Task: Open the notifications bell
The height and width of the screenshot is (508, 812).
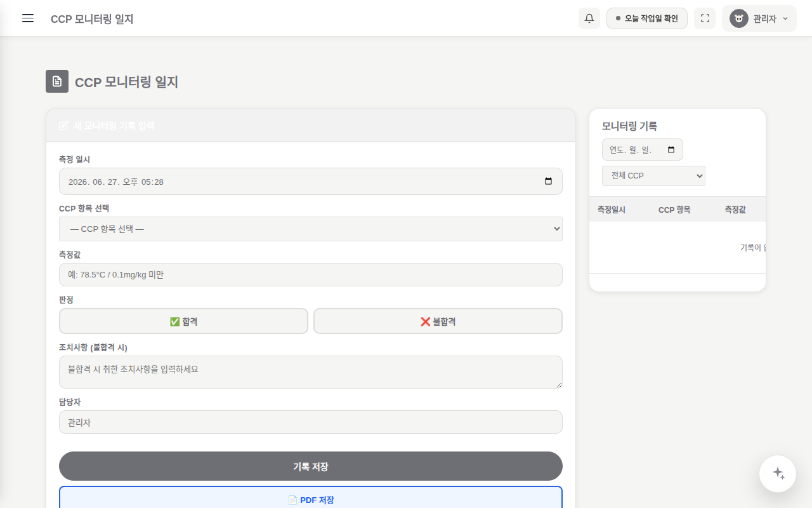Action: pyautogui.click(x=589, y=18)
